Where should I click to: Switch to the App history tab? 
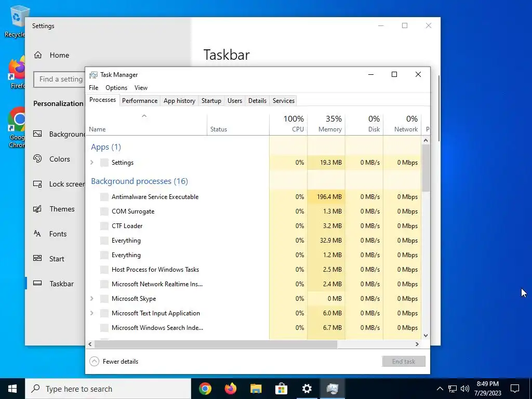tap(179, 101)
